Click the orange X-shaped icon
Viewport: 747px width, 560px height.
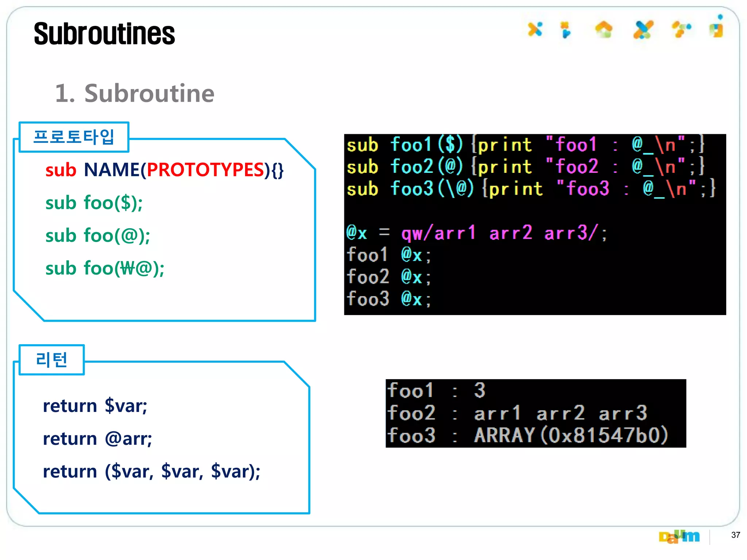tap(535, 30)
